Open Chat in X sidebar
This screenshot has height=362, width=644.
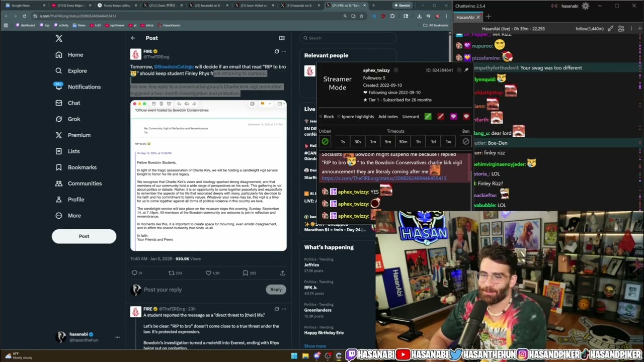coord(68,103)
